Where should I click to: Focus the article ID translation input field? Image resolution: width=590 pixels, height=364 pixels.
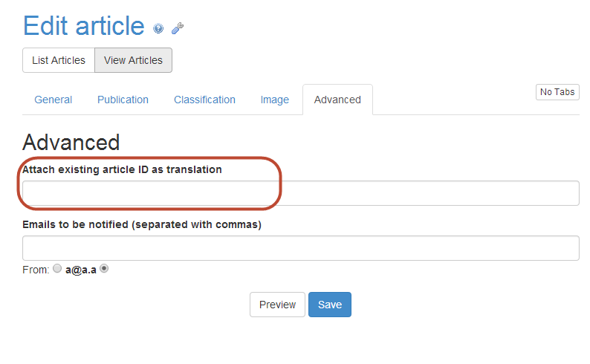pos(300,193)
